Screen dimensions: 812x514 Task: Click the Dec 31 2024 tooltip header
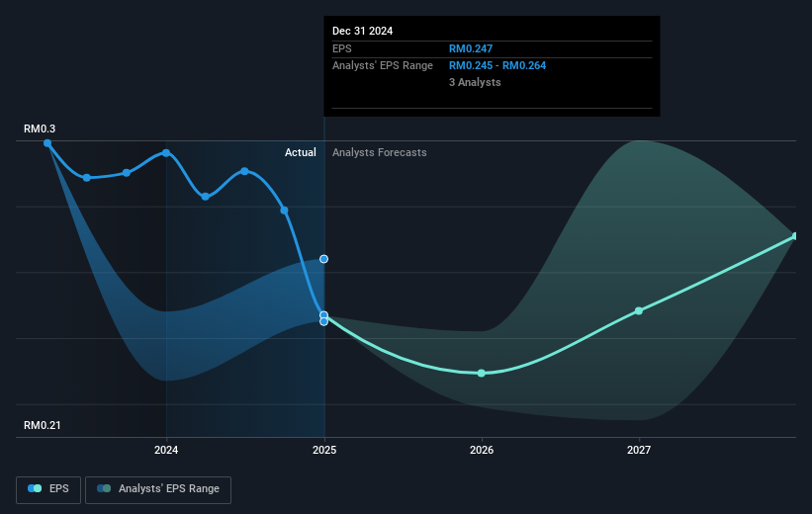(362, 31)
